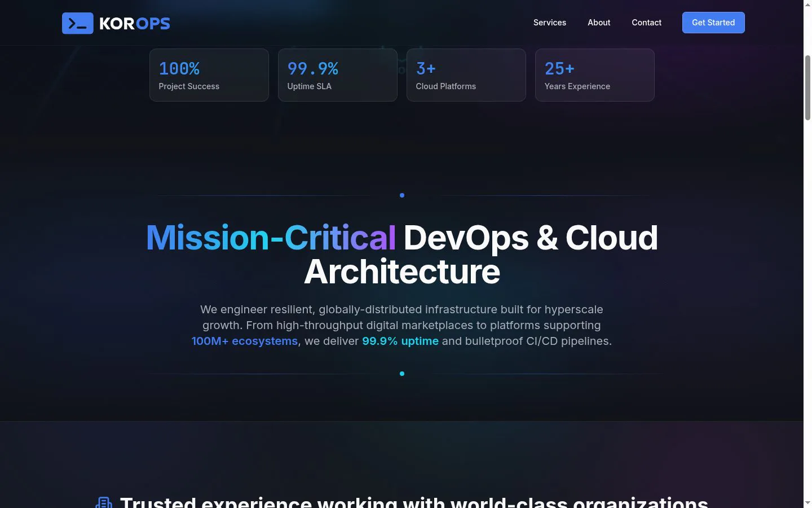
Task: Click the KOROPS brand name text
Action: click(x=135, y=24)
